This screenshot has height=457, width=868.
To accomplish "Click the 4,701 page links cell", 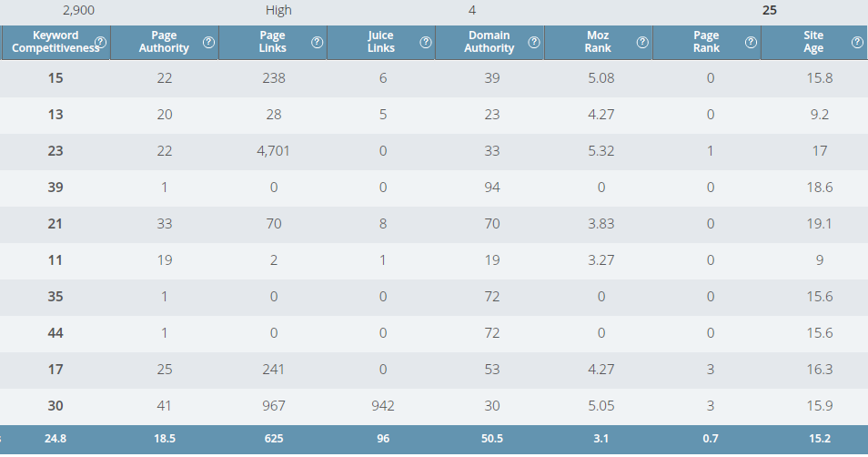I will pyautogui.click(x=273, y=151).
